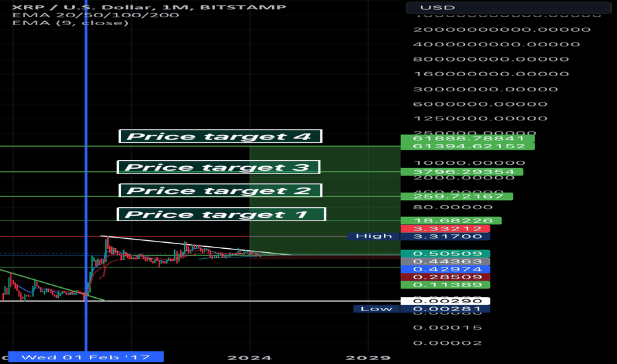Select the 259.72167 price tag
Viewport: 617px width, 364px height.
[457, 196]
